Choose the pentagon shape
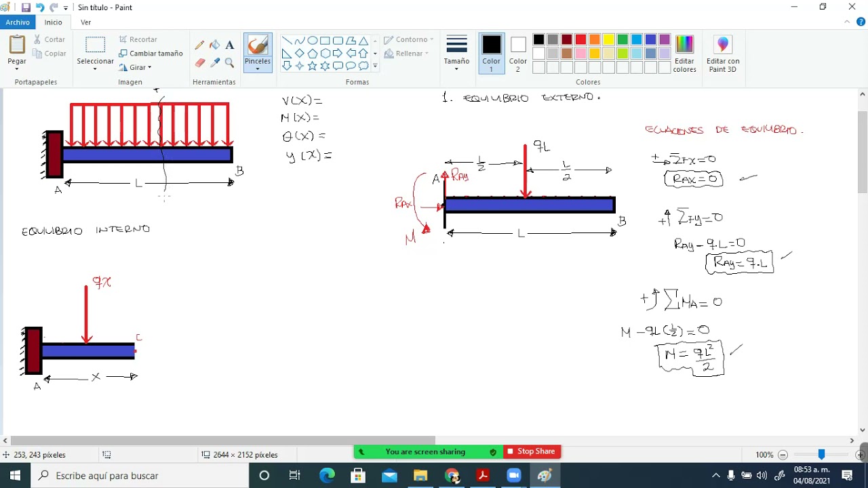The width and height of the screenshot is (868, 488). (312, 54)
